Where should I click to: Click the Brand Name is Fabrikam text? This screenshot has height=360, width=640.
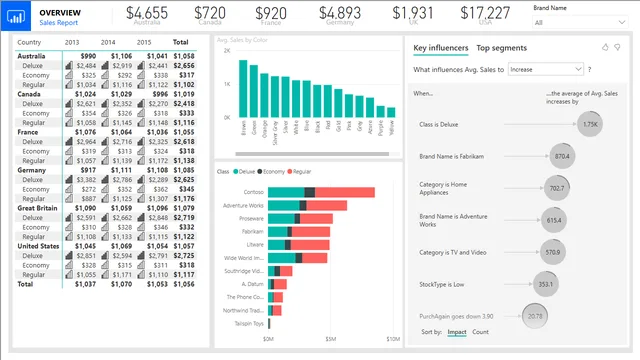click(x=451, y=156)
